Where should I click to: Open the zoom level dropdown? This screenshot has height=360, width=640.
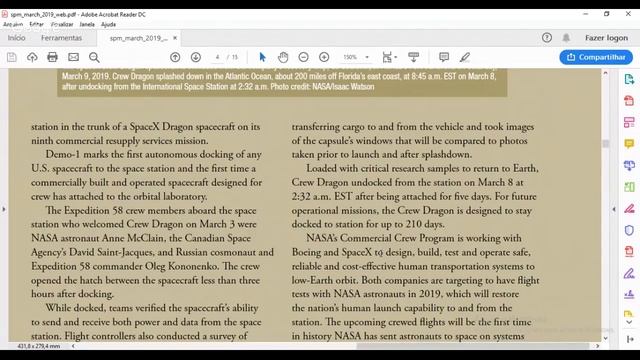367,57
